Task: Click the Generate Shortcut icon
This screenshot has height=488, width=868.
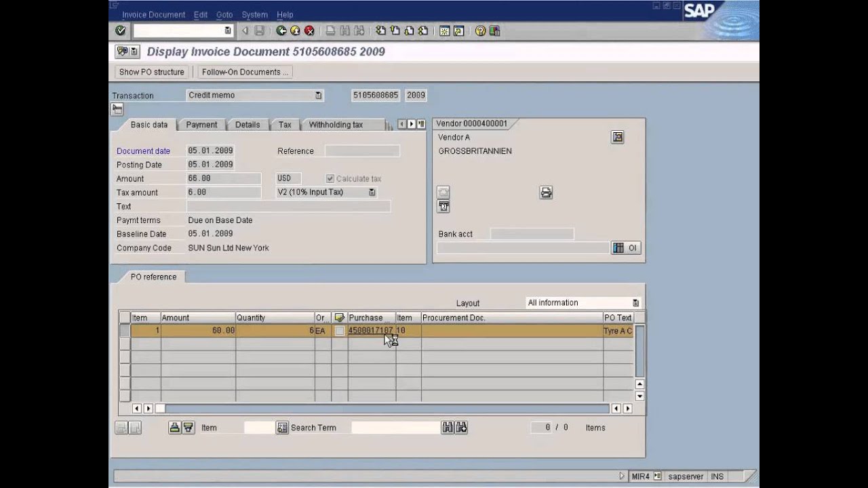Action: pyautogui.click(x=458, y=30)
